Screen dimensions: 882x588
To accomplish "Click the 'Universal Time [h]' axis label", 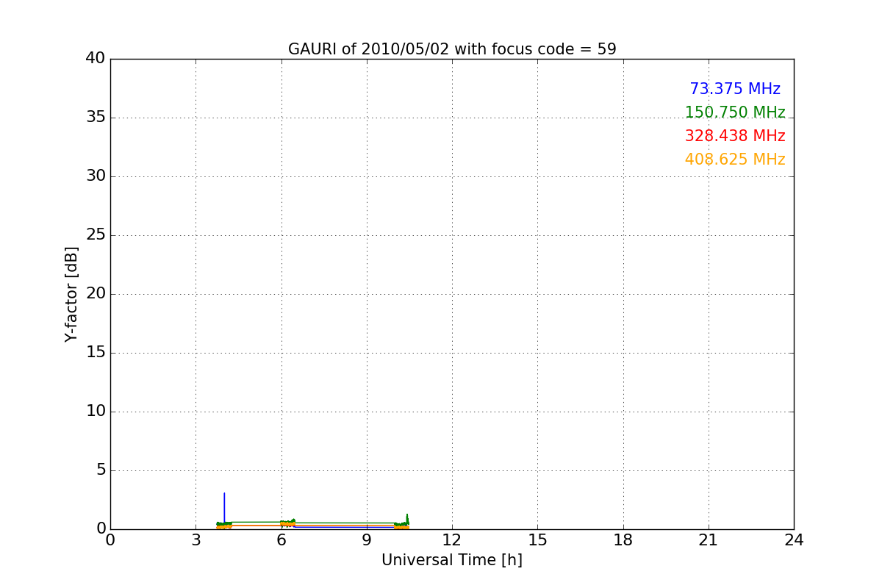I will pyautogui.click(x=452, y=560).
